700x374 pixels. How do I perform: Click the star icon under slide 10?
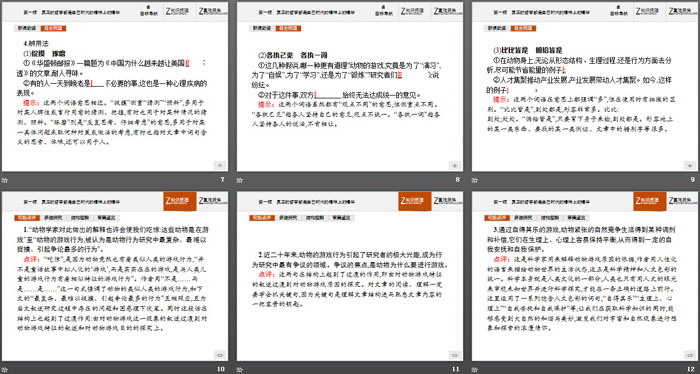click(x=4, y=370)
